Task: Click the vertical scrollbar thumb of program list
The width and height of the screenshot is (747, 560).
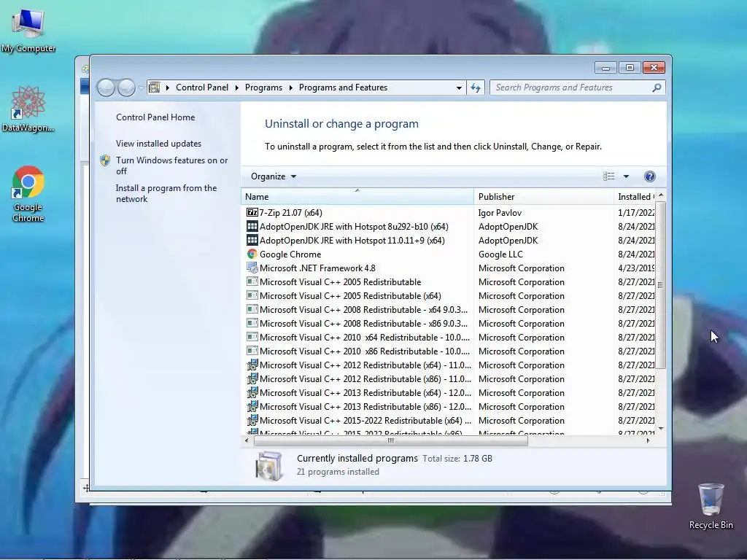Action: [x=660, y=285]
